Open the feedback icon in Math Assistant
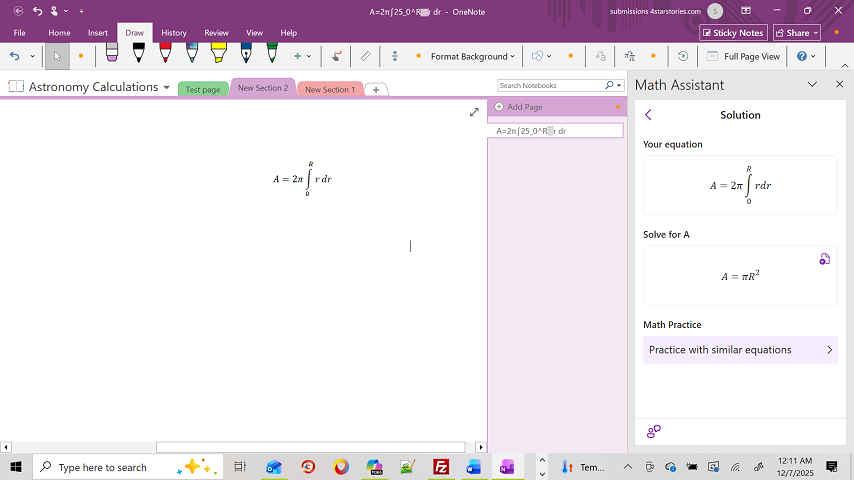The height and width of the screenshot is (480, 854). point(653,432)
